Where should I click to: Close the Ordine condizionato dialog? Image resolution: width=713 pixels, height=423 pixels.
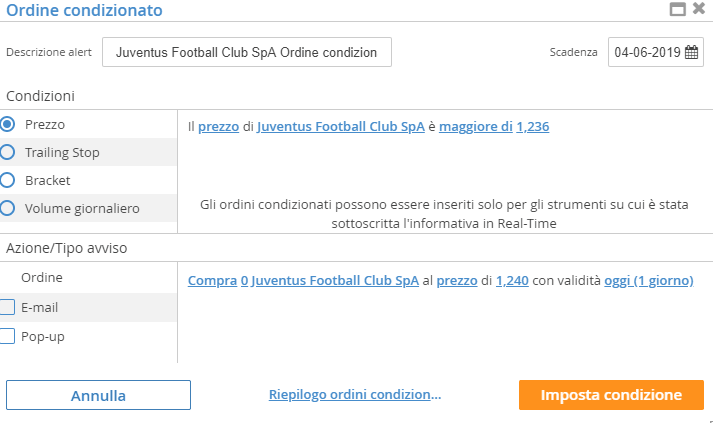coord(699,8)
